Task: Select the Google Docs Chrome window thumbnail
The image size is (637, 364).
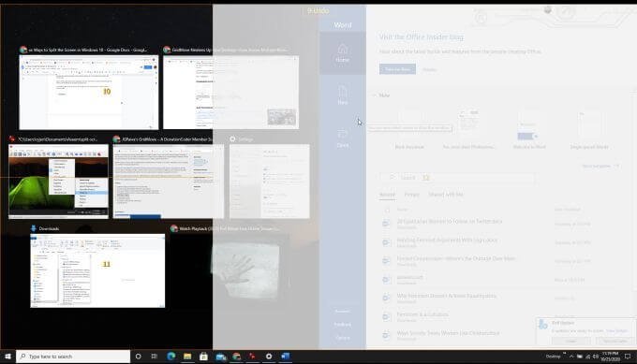Action: click(x=89, y=92)
